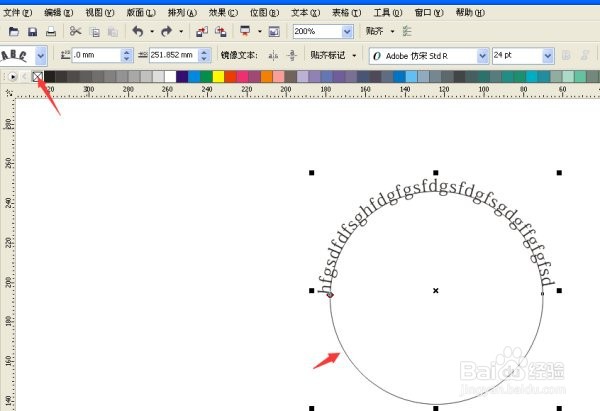Click the text start node on circle
Image resolution: width=600 pixels, height=411 pixels.
tap(330, 295)
